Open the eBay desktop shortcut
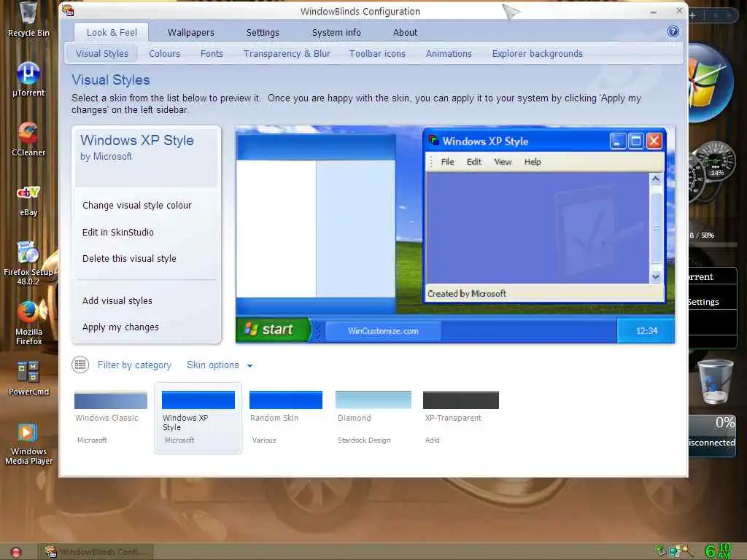This screenshot has height=560, width=747. tap(28, 200)
